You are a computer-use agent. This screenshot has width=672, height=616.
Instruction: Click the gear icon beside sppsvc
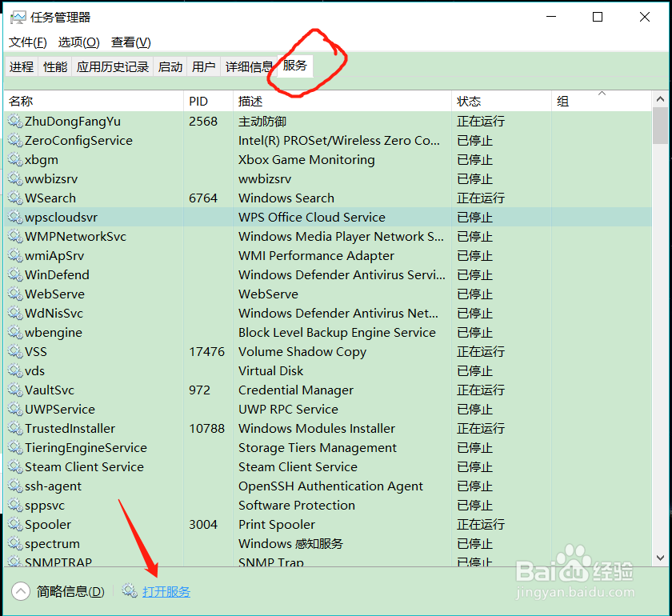click(x=15, y=506)
